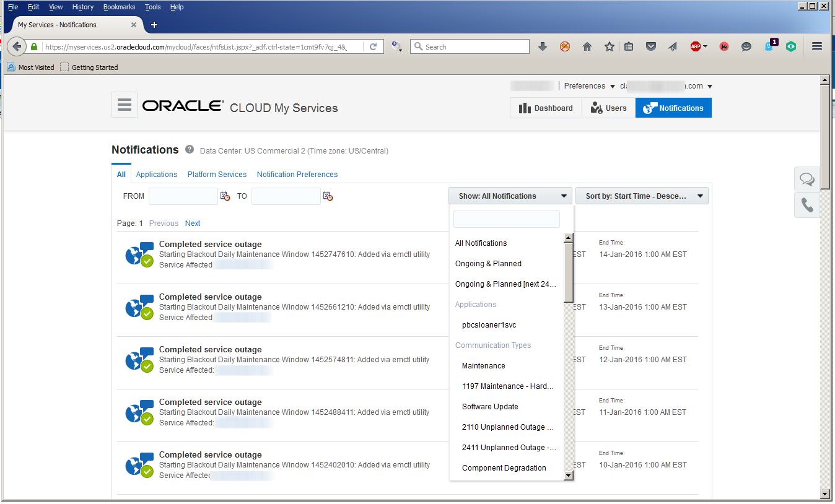Save the page to Pocket
Viewport: 835px width, 504px height.
651,46
